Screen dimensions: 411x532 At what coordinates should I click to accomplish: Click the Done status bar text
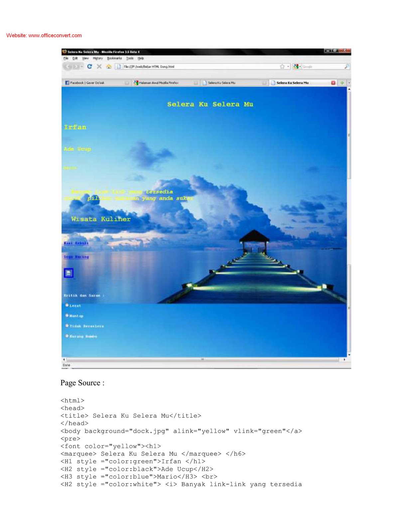click(67, 365)
